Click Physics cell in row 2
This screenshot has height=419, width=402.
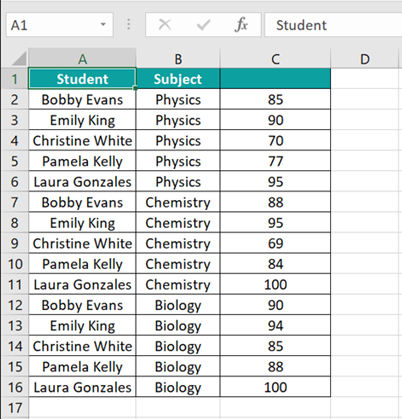[178, 100]
